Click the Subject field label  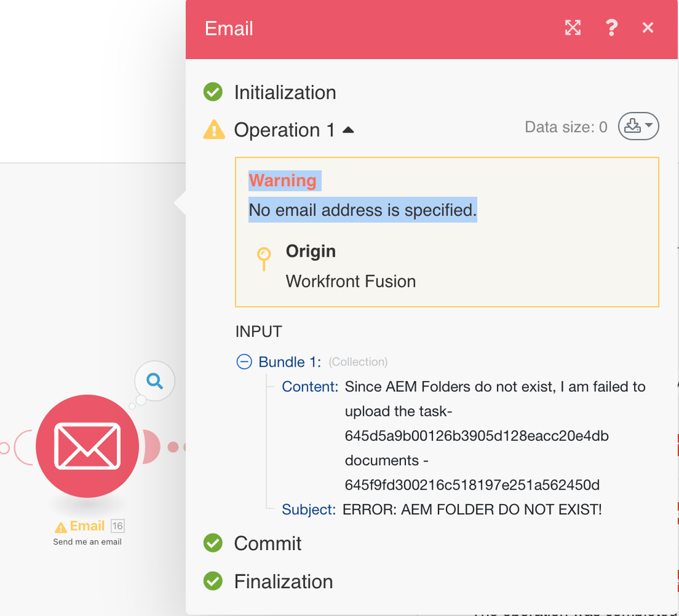tap(309, 509)
